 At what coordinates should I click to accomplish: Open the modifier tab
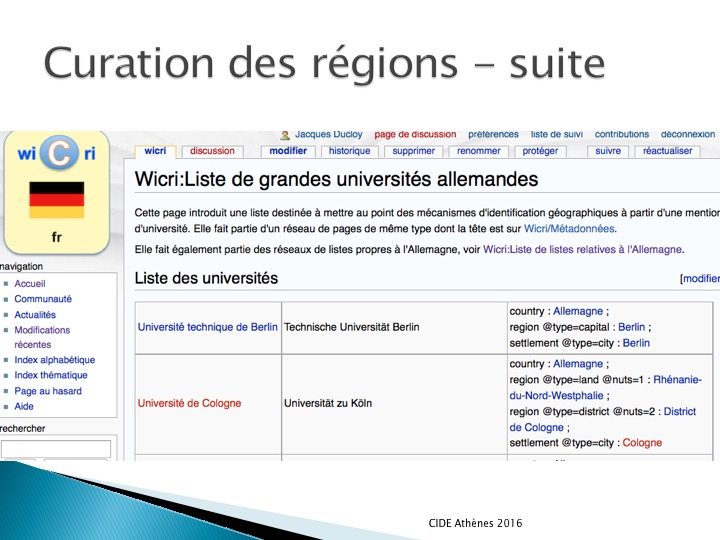click(288, 151)
